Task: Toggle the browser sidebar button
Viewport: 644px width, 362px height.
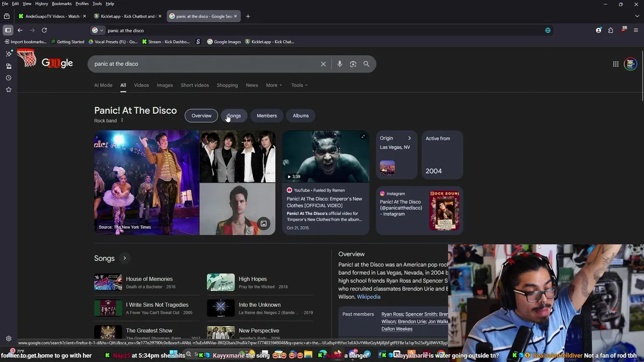Action: [8, 30]
